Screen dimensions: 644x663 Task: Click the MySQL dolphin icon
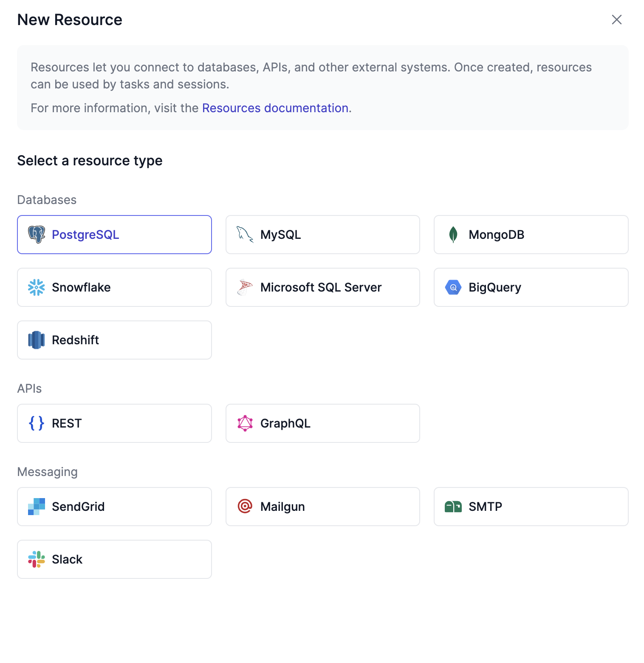[245, 235]
